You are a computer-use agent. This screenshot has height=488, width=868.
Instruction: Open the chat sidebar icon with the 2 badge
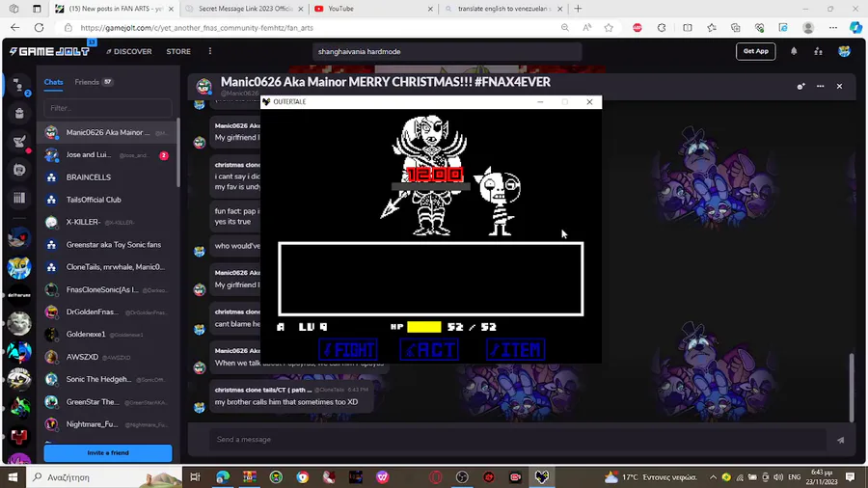tap(19, 86)
